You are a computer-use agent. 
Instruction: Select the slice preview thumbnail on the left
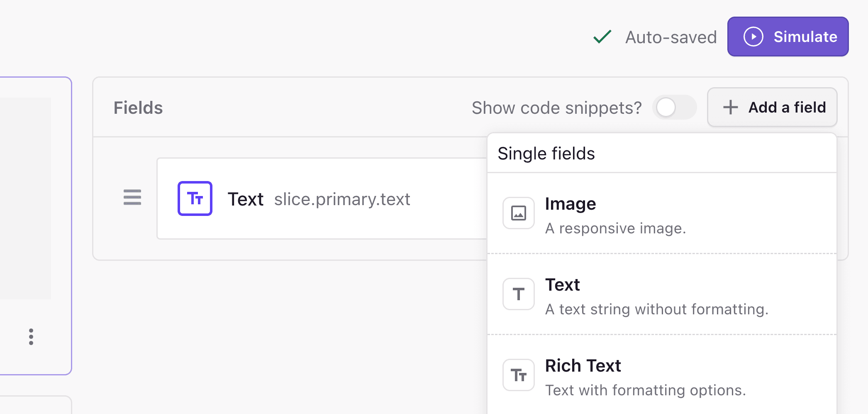25,198
